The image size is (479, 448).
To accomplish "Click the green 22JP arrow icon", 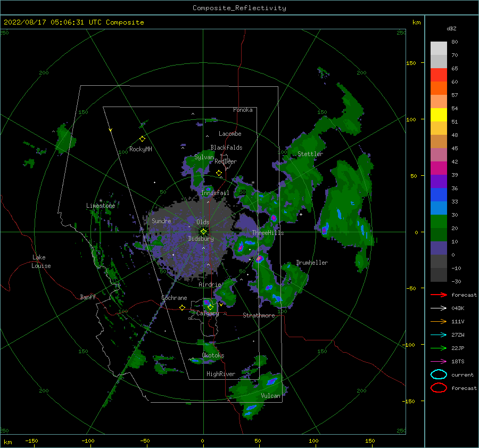I will click(439, 348).
